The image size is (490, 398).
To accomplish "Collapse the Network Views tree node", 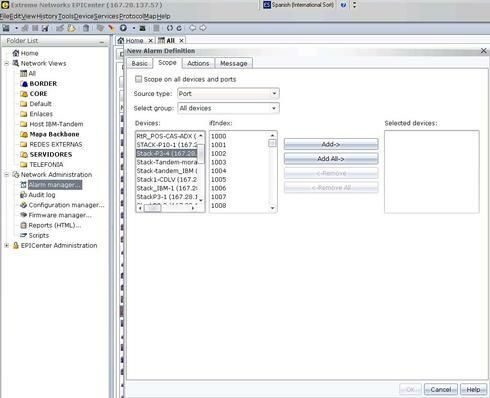I will (7, 63).
